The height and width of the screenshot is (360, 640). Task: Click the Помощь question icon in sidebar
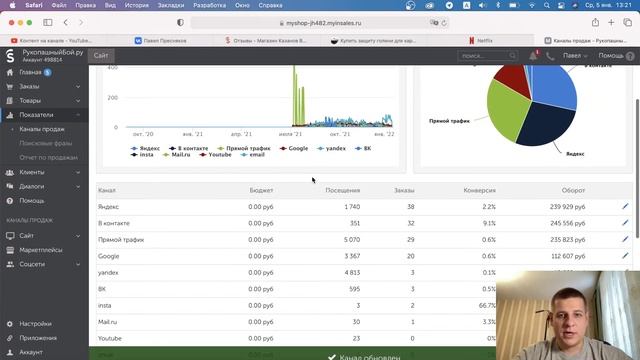[10, 201]
